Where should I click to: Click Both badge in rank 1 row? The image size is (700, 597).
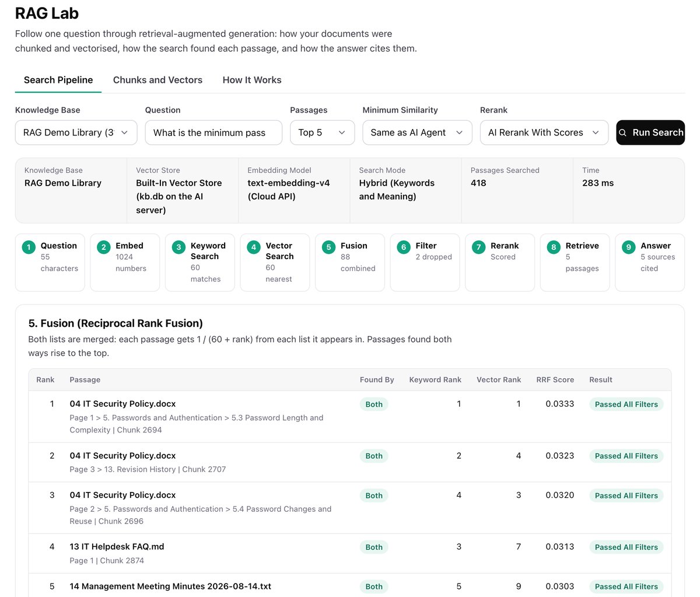click(374, 404)
